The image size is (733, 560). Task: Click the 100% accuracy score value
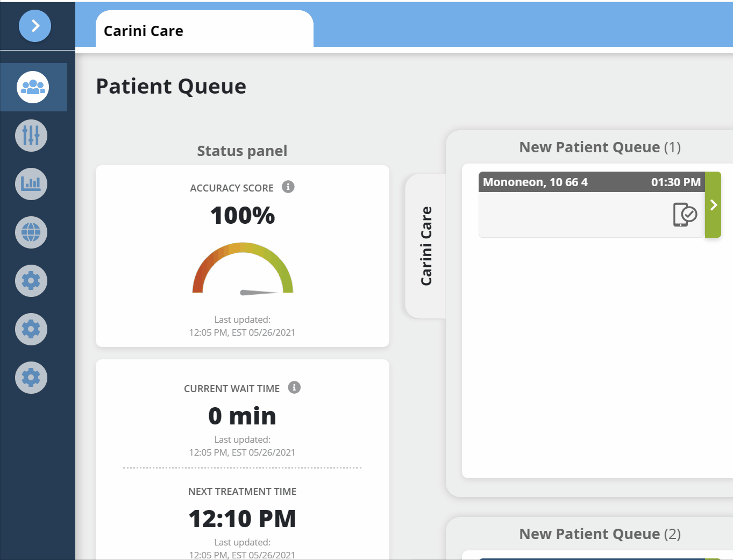pos(243,216)
